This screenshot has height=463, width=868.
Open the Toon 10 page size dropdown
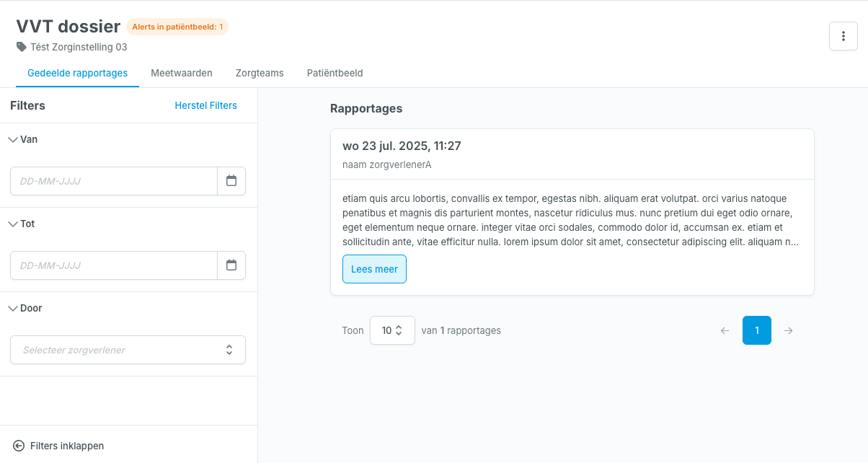pos(392,330)
